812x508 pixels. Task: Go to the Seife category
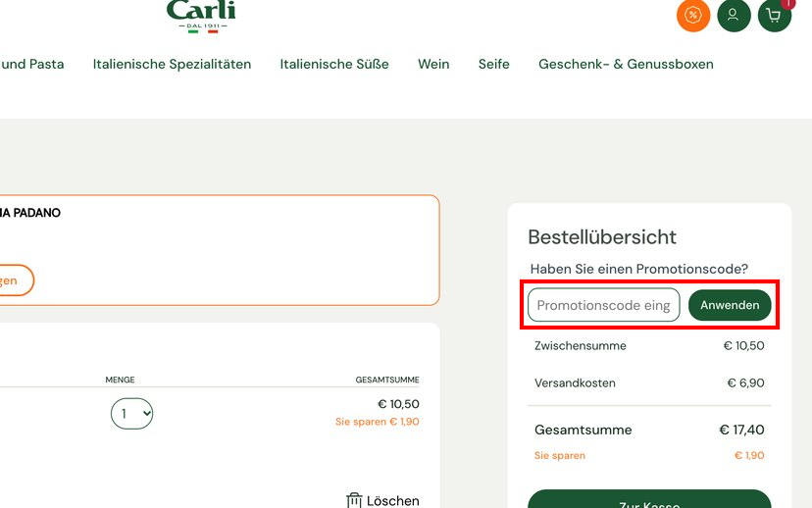tap(493, 64)
